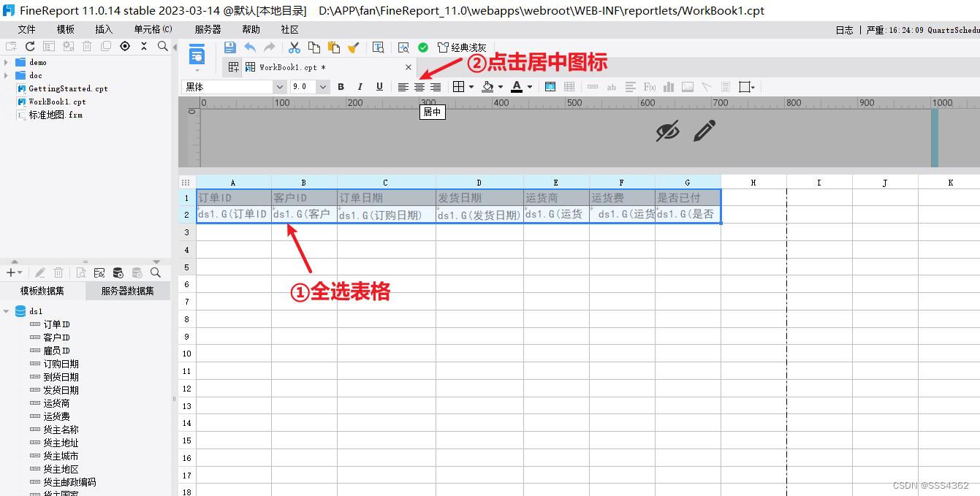Open the 帮助 menu
The image size is (980, 496).
click(x=251, y=29)
